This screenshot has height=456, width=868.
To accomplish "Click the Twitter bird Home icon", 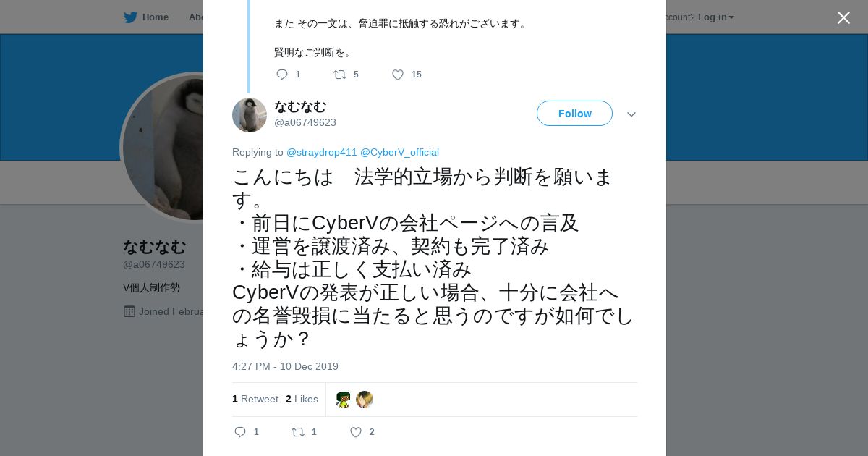I will pos(130,17).
